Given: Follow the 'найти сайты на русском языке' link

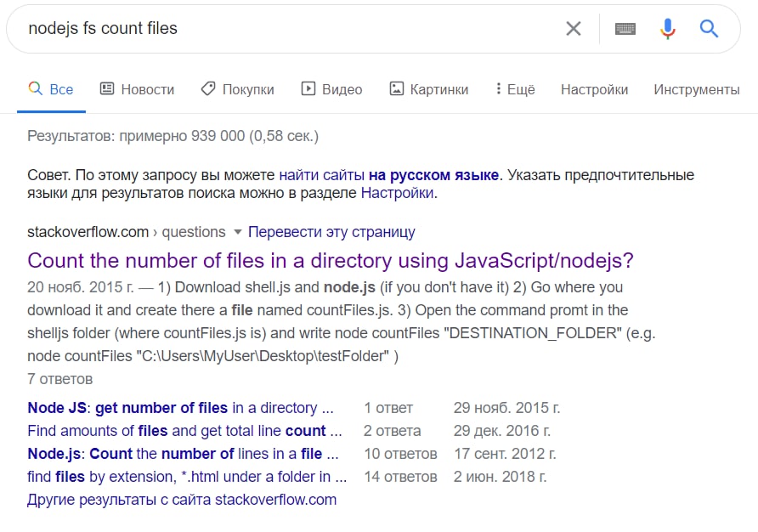Looking at the screenshot, I should (x=388, y=174).
